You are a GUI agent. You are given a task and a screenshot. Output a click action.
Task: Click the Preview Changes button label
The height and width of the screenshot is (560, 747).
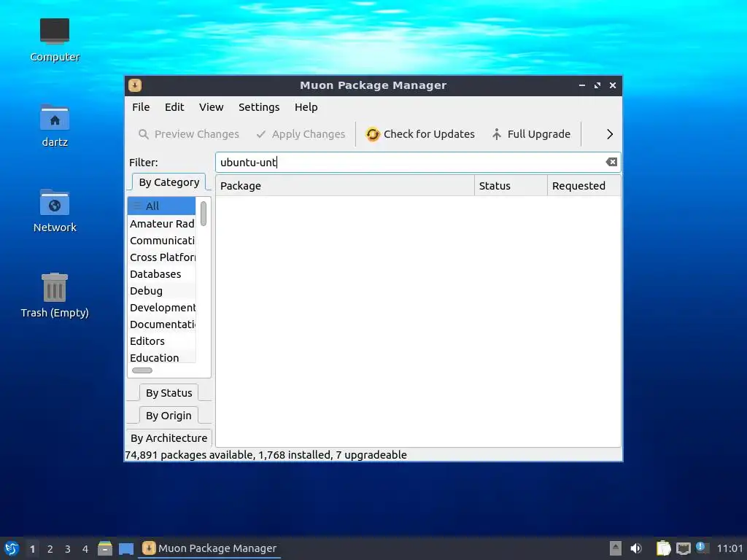tap(197, 134)
